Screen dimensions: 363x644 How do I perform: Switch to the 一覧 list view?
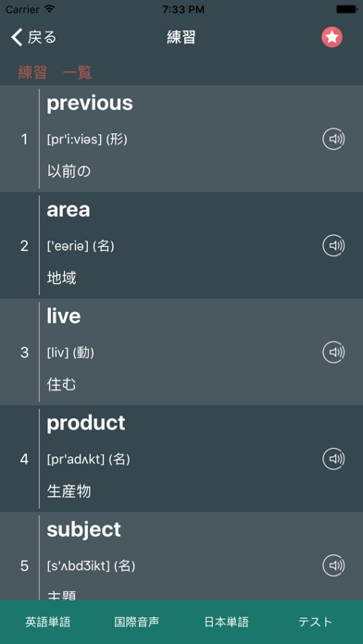[77, 73]
